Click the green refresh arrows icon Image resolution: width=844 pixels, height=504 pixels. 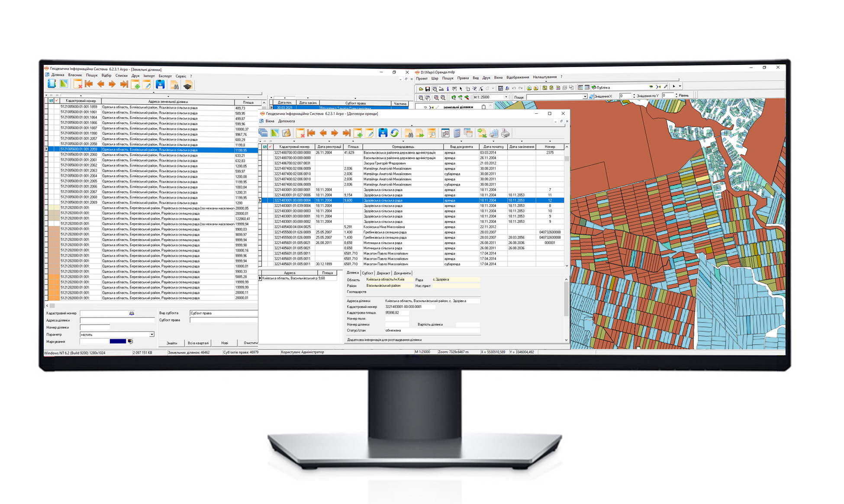[x=394, y=133]
